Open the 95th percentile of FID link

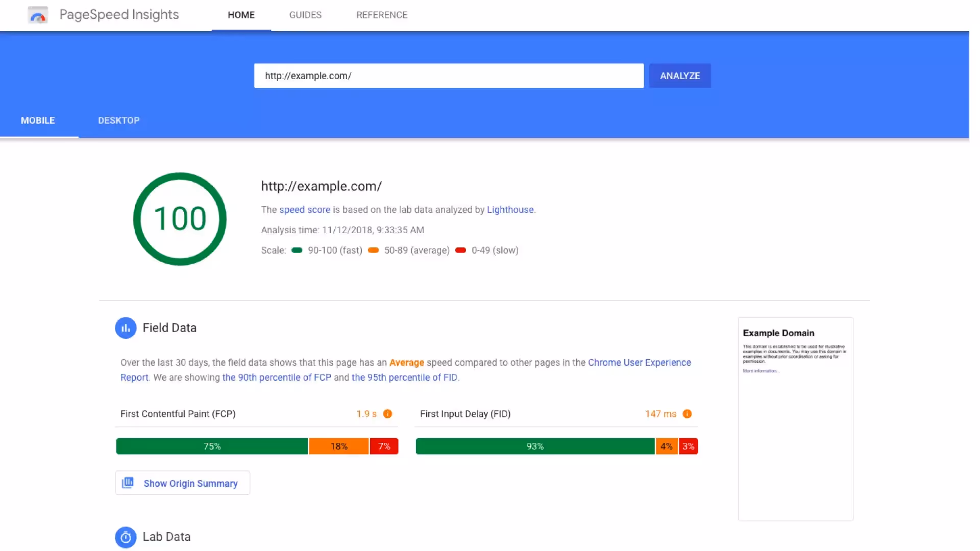click(x=404, y=378)
